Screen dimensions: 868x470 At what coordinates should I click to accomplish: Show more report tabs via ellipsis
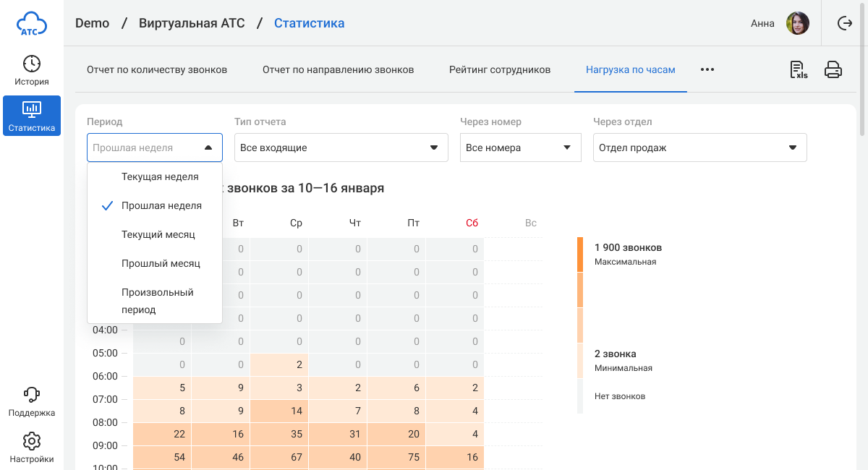tap(707, 70)
